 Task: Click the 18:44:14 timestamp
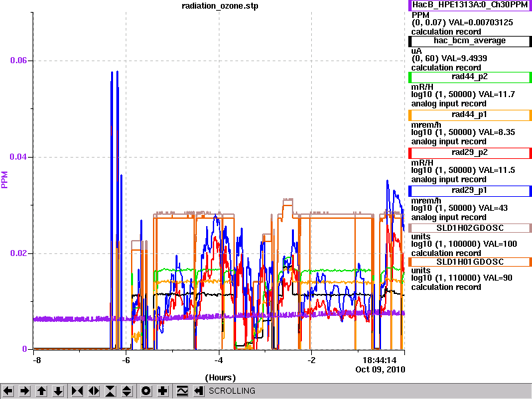point(379,360)
